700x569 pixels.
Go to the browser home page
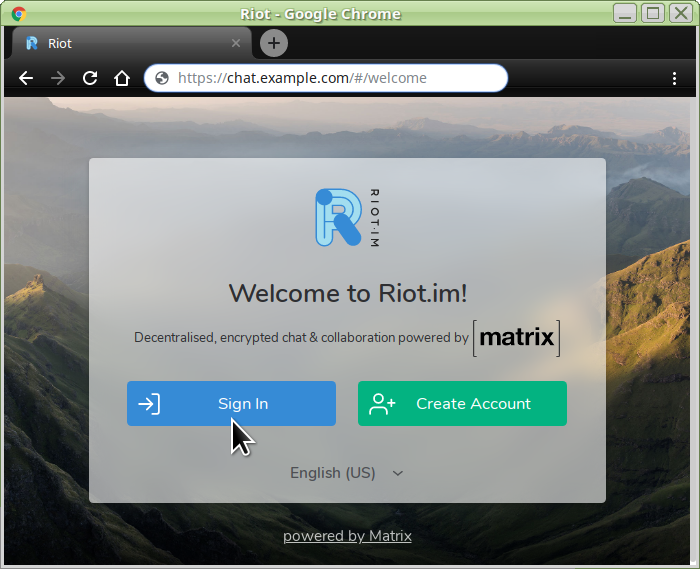(x=122, y=78)
